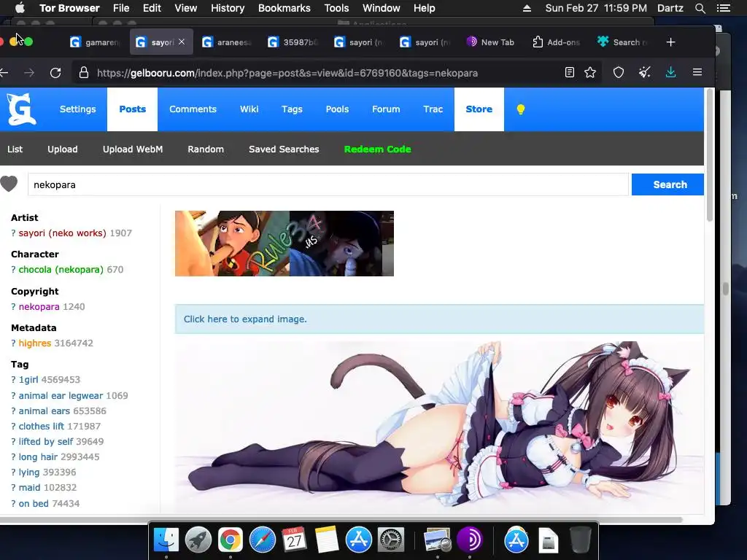Open the Store tab in navbar
The height and width of the screenshot is (560, 747).
tap(479, 109)
